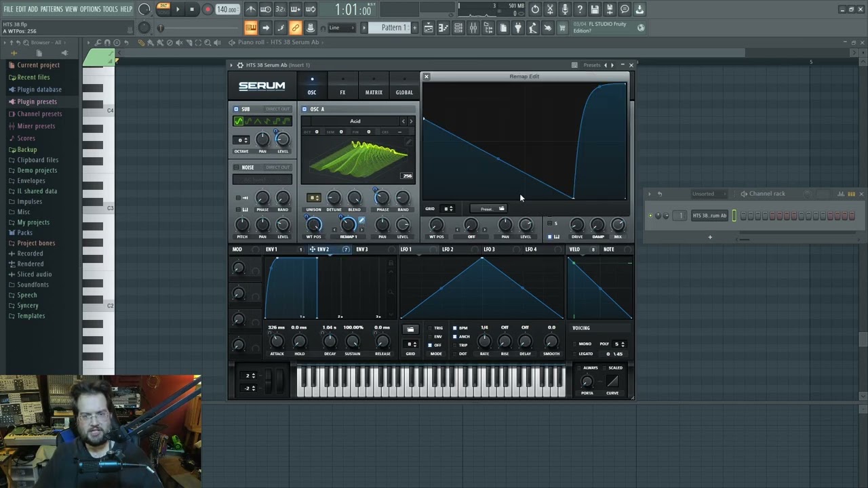Click the pencil edit icon beside REMAP 1
Viewport: 868px width, 488px height.
click(x=361, y=220)
